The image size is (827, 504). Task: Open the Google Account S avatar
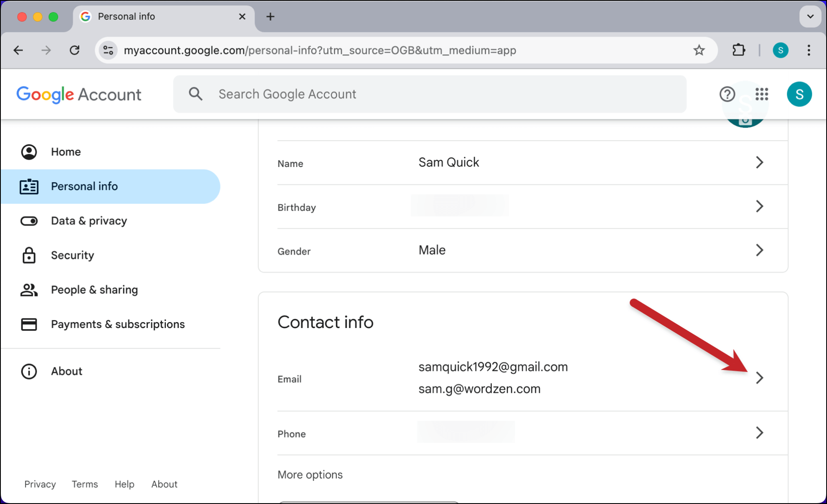[x=799, y=94]
